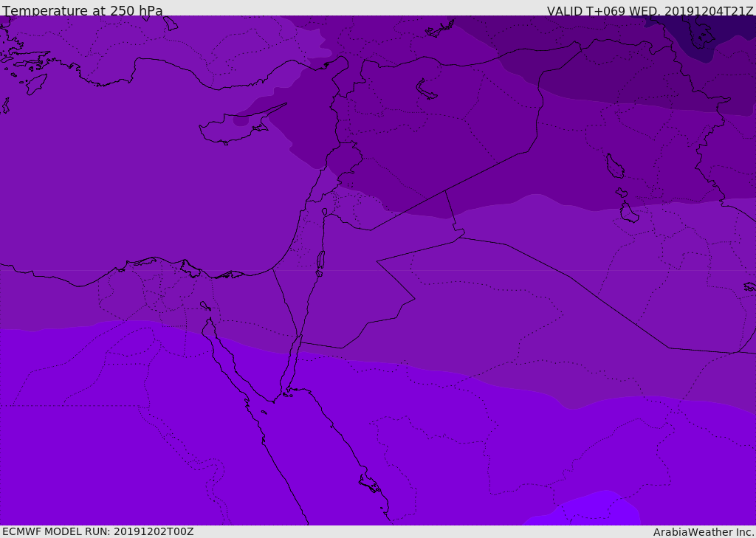
Task: Click the island of Cyprus on map
Action: tap(236, 127)
